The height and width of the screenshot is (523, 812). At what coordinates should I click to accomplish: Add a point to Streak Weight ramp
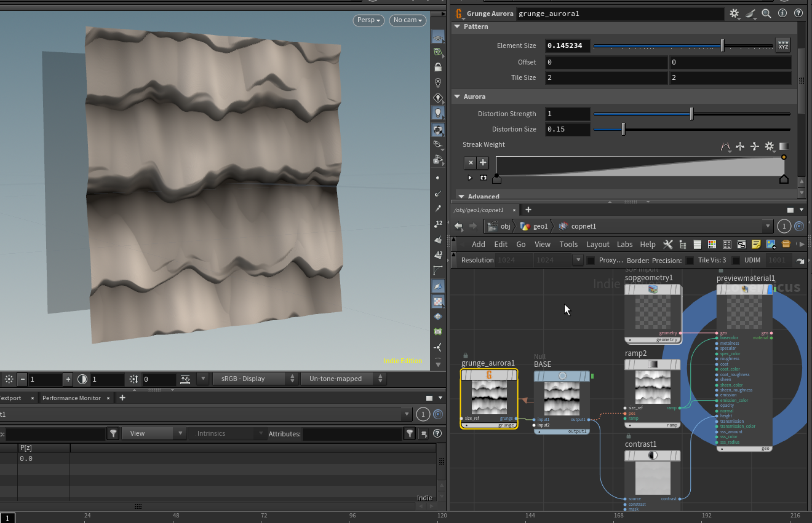pyautogui.click(x=483, y=163)
